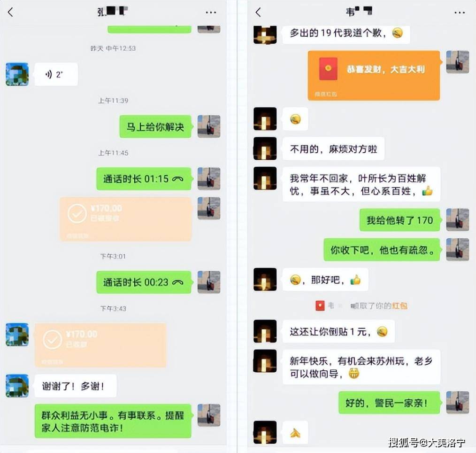Play the 2-second voice message

pos(56,74)
